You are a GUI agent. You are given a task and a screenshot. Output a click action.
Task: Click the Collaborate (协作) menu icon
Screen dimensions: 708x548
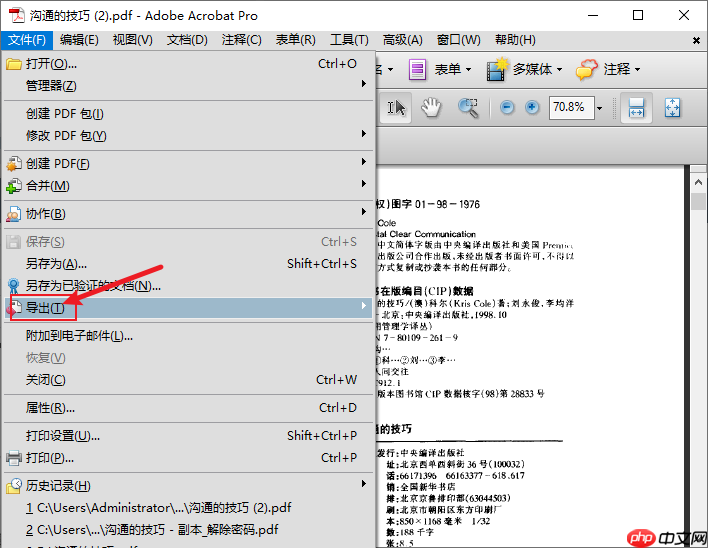pos(14,214)
